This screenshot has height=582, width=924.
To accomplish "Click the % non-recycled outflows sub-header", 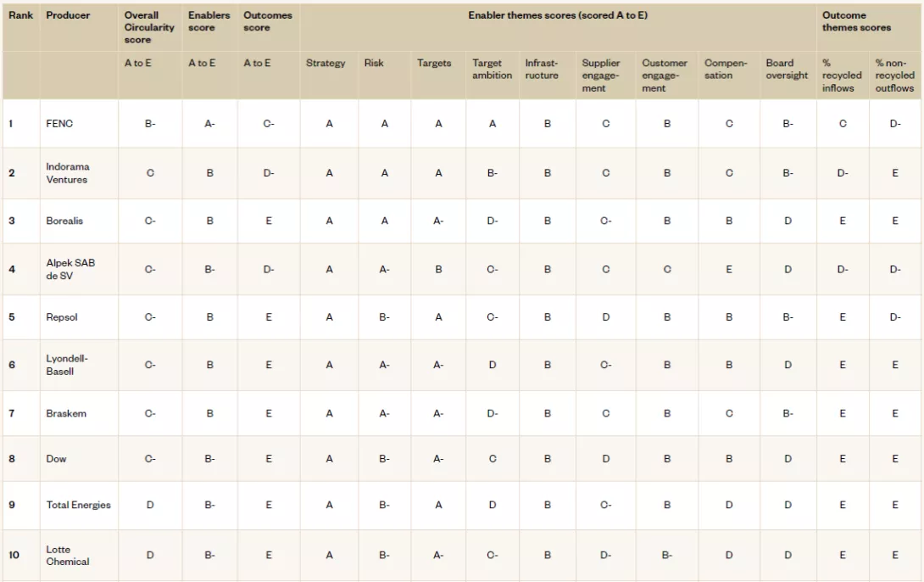I will 894,76.
